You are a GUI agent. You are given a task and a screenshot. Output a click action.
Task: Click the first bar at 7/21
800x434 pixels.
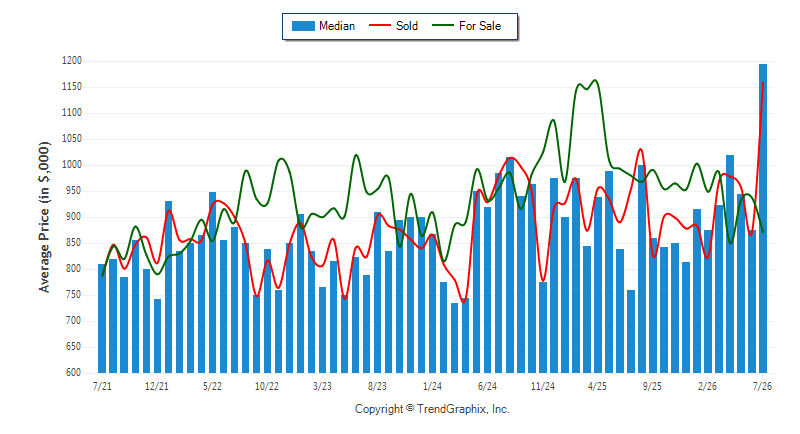(x=102, y=318)
